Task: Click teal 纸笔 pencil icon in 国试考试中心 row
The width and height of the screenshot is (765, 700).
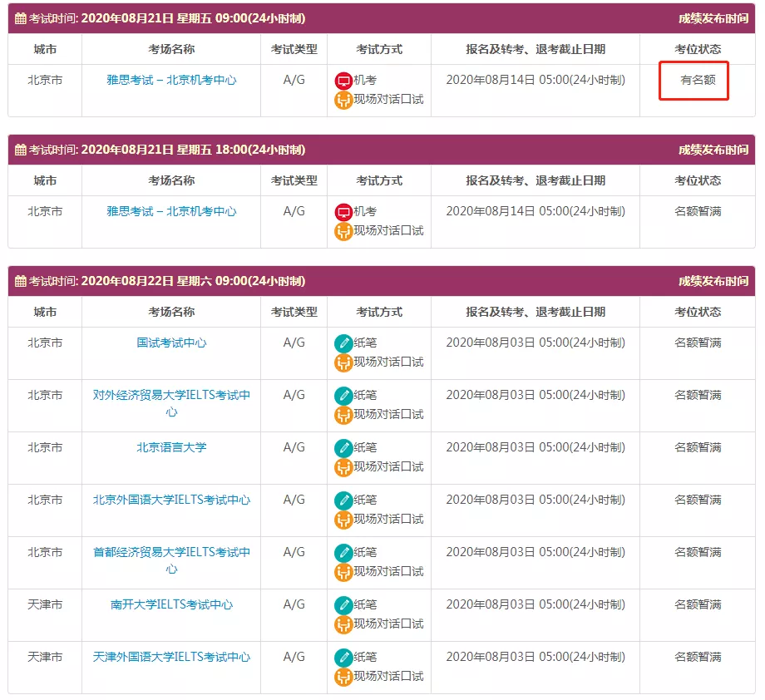Action: (343, 343)
